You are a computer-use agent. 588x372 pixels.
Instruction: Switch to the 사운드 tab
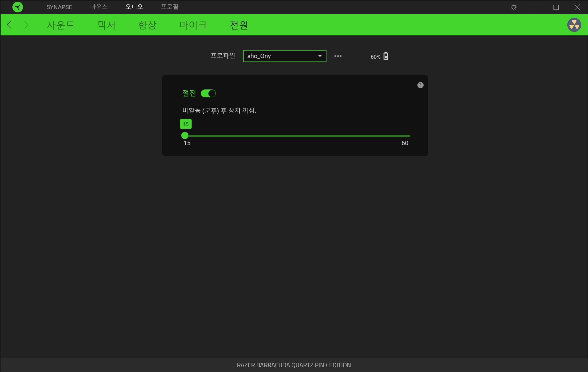(61, 25)
